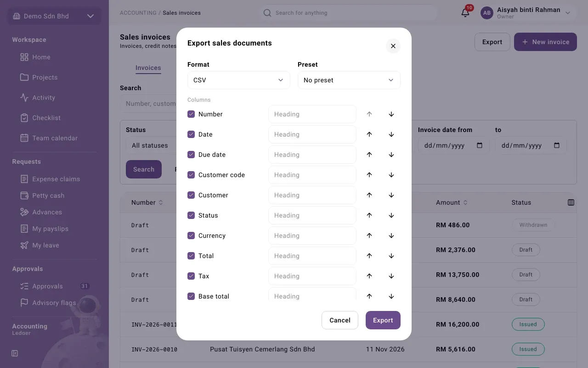Open the user account menu chevron
588x368 pixels.
tap(568, 13)
